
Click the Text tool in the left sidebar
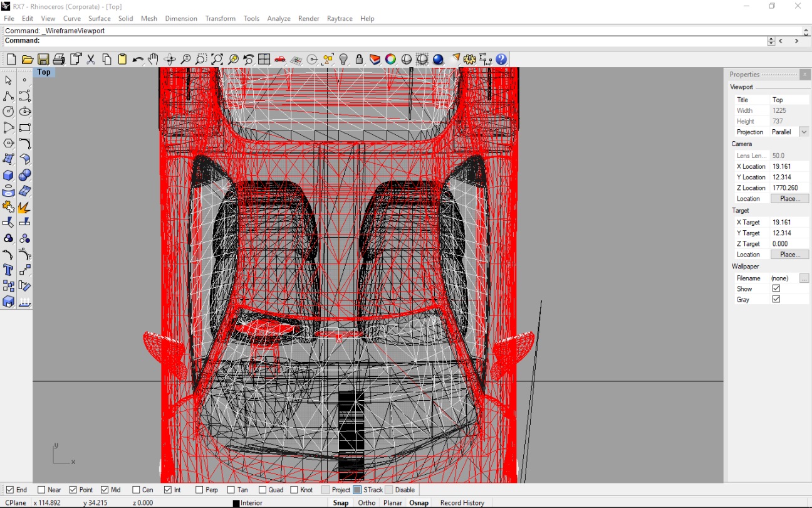[7, 270]
